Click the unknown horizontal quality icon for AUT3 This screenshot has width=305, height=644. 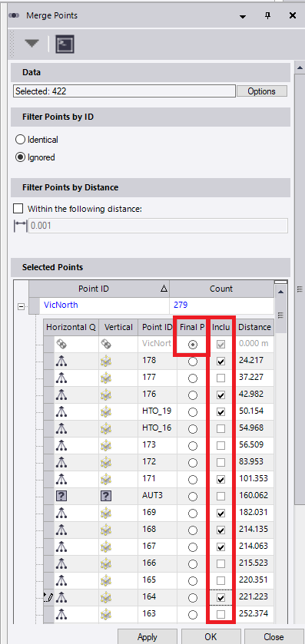pyautogui.click(x=61, y=496)
